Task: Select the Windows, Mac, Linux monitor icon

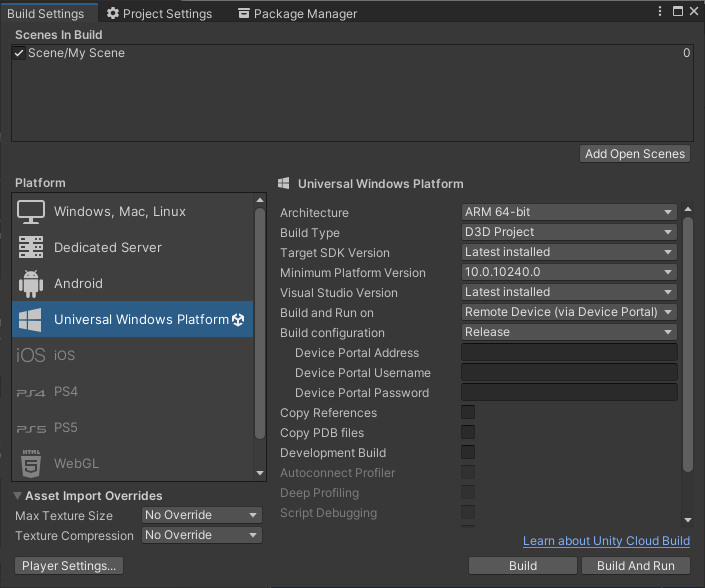Action: (31, 212)
